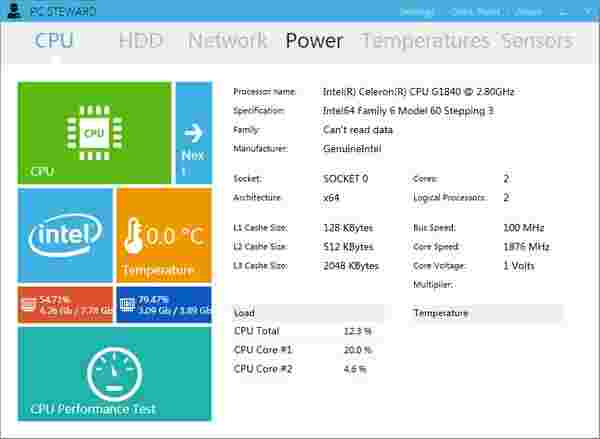Click the CPU Core #2 load row

(301, 369)
